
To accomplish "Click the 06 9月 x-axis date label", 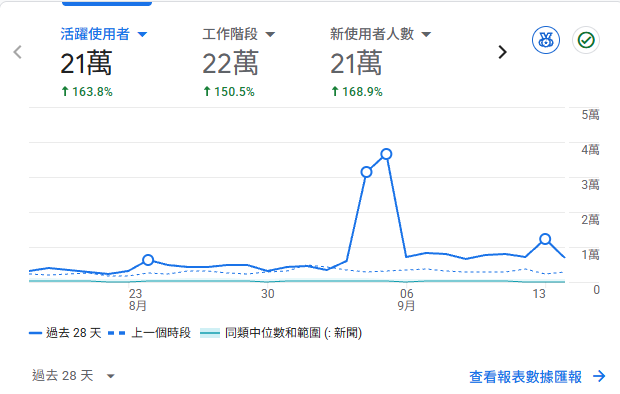I will click(406, 299).
